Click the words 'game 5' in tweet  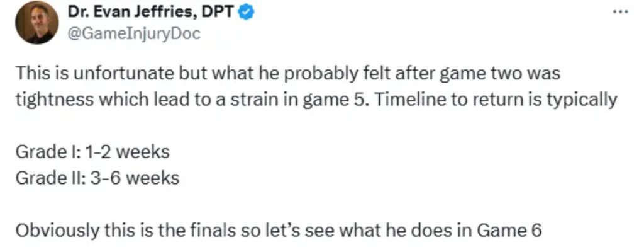pos(334,100)
